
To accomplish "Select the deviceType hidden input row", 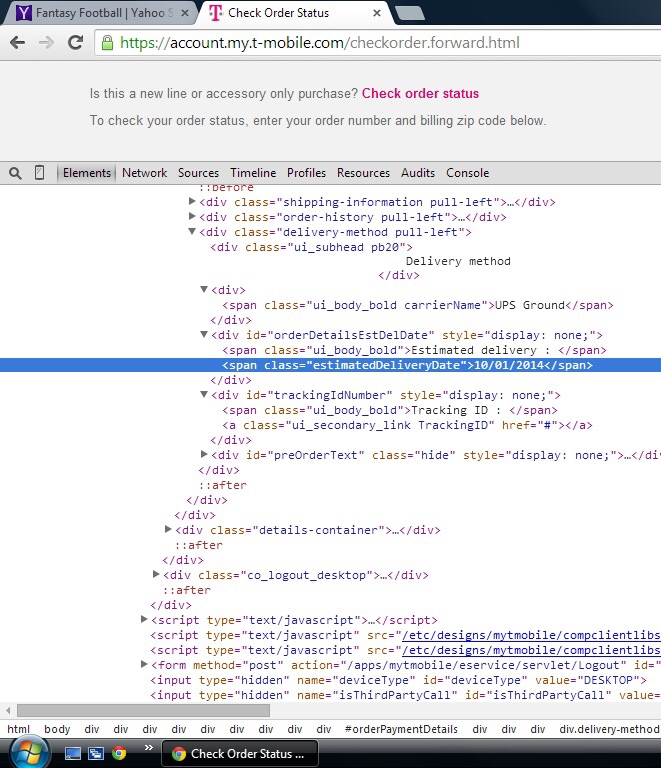I will click(399, 680).
